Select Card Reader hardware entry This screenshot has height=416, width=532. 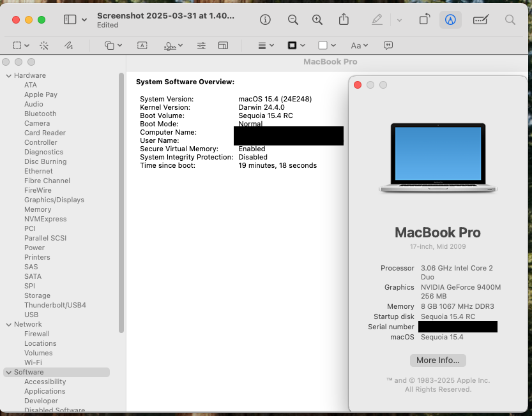45,133
